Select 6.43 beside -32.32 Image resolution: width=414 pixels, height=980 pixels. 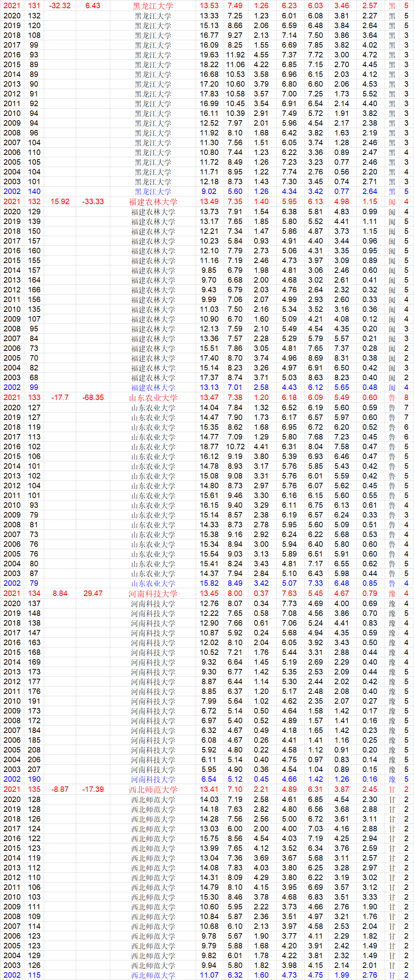pos(93,6)
